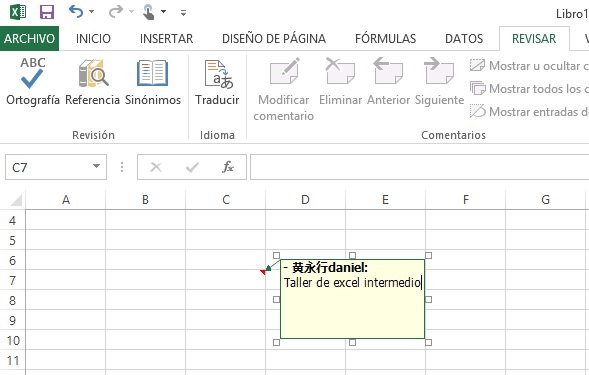This screenshot has height=375, width=589.
Task: Click the comment author name 'daniel:'
Action: point(348,268)
